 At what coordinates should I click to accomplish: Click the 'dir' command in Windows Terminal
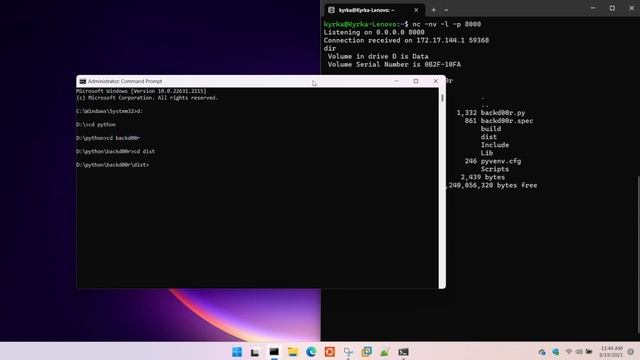pos(330,49)
